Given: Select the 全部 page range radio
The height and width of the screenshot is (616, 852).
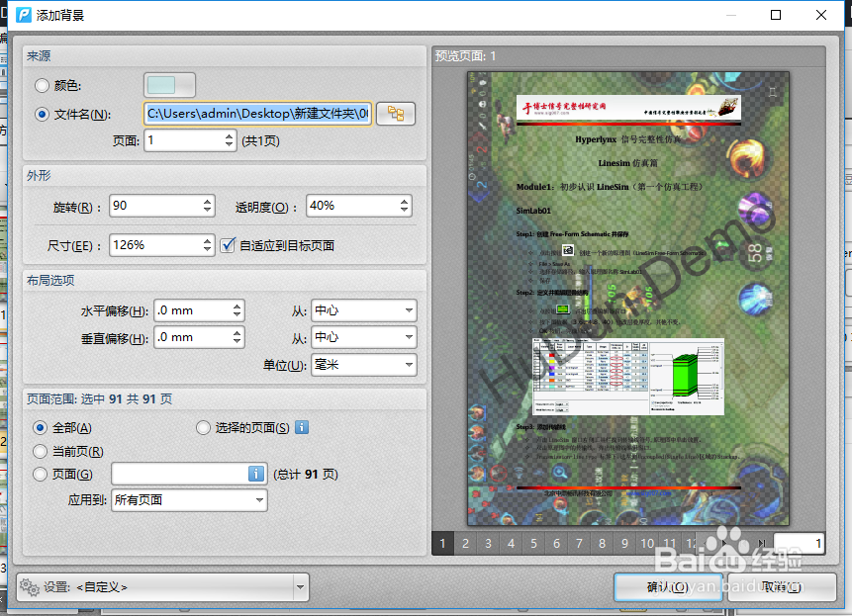Looking at the screenshot, I should [40, 428].
